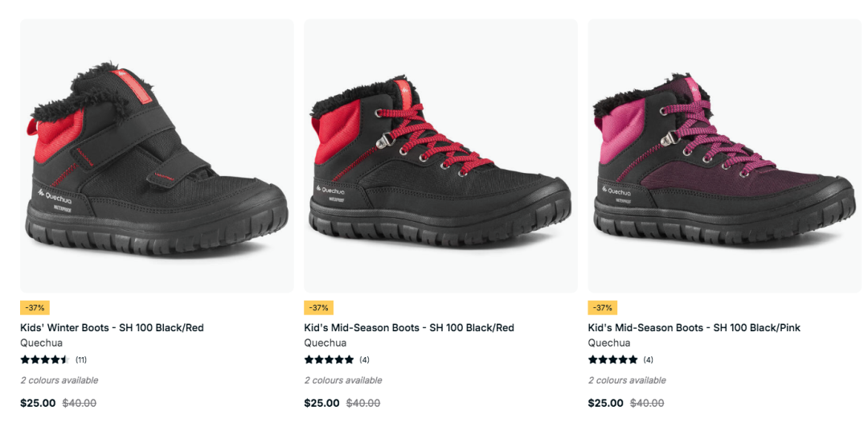Open the Mid-Season Black/Pink boot image
This screenshot has height=435, width=868.
click(x=725, y=156)
